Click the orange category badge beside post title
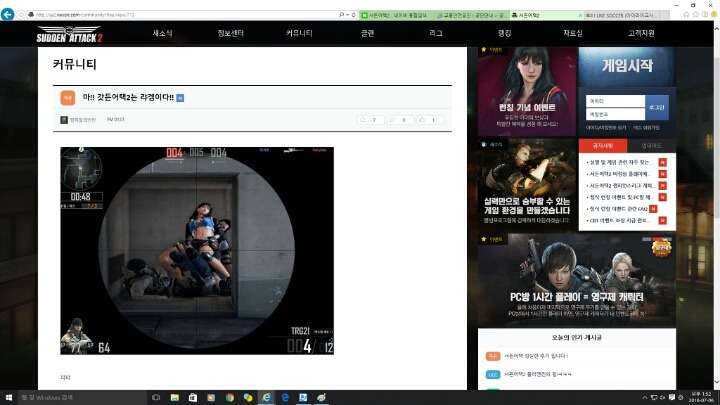Screen dimensions: 720x405 tap(68, 98)
